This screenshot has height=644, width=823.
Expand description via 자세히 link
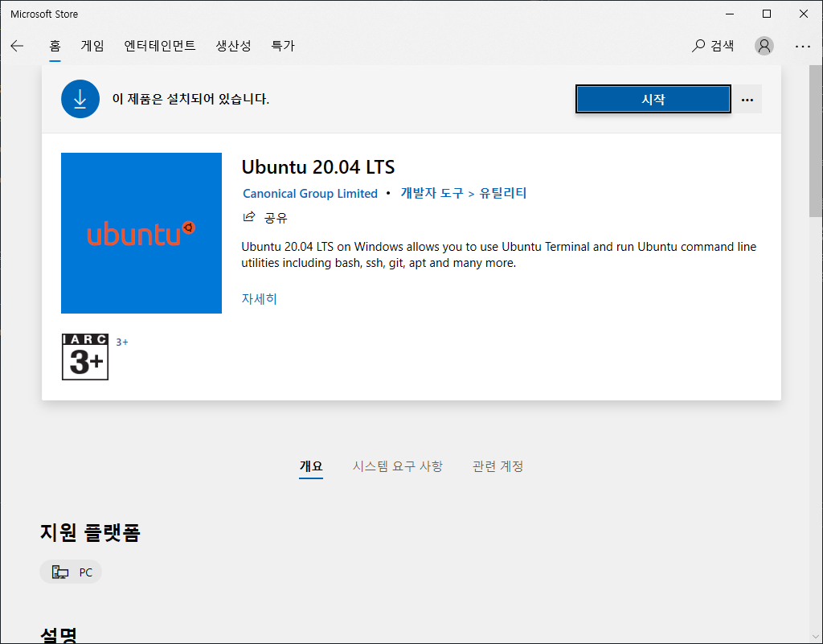coord(259,298)
